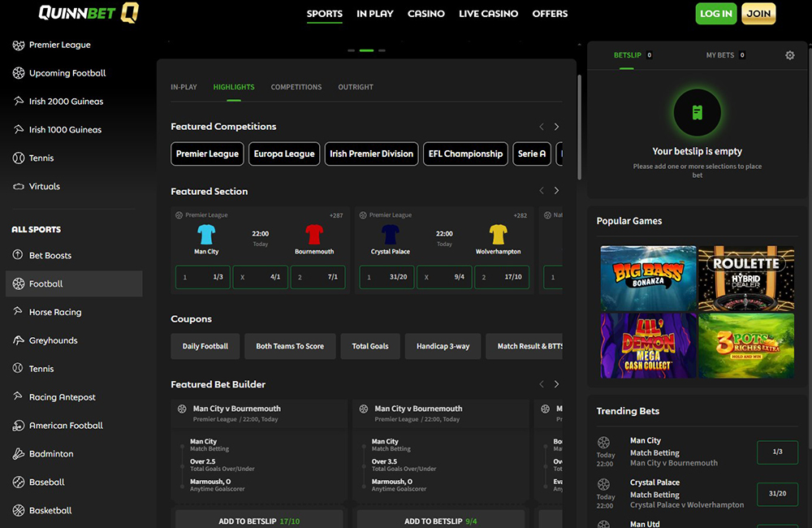
Task: Show previous Featured Competitions
Action: pyautogui.click(x=542, y=127)
